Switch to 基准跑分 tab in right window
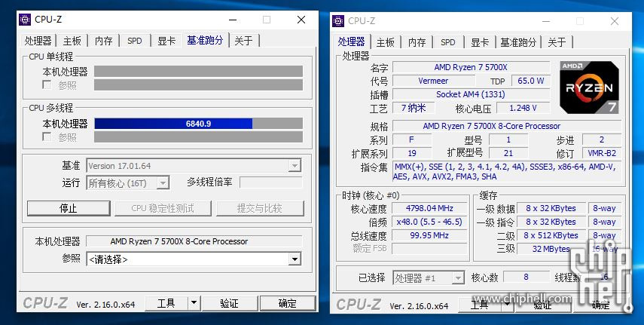The height and width of the screenshot is (325, 644). click(518, 42)
